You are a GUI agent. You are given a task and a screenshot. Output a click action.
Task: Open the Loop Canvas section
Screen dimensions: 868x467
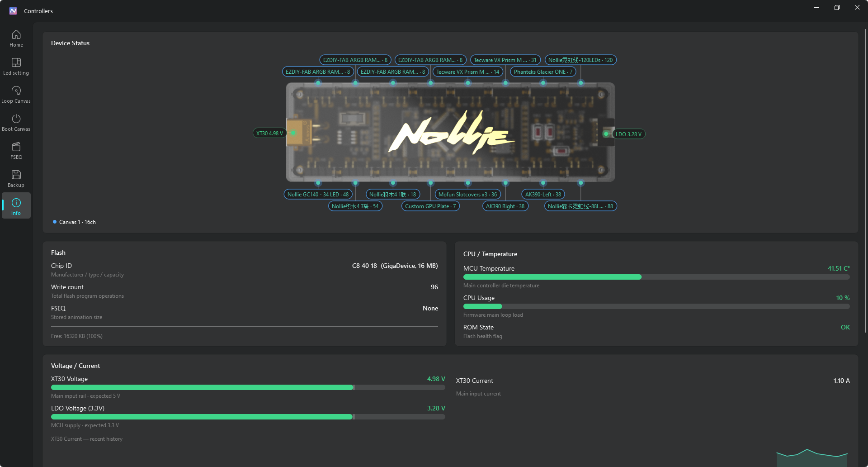(x=16, y=94)
